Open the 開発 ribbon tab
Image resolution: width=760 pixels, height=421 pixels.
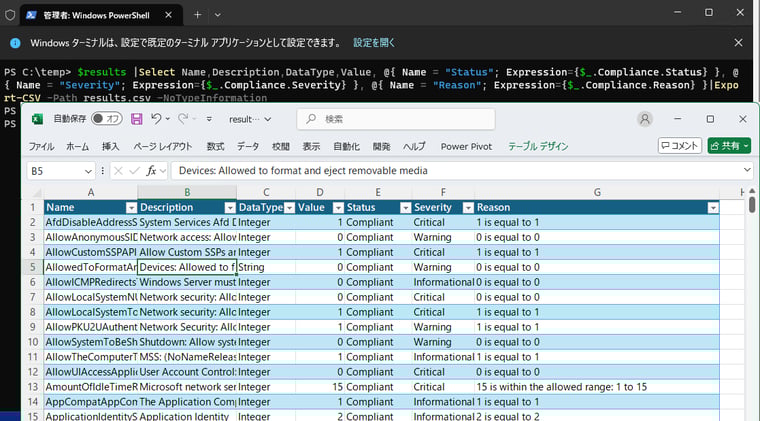(381, 146)
